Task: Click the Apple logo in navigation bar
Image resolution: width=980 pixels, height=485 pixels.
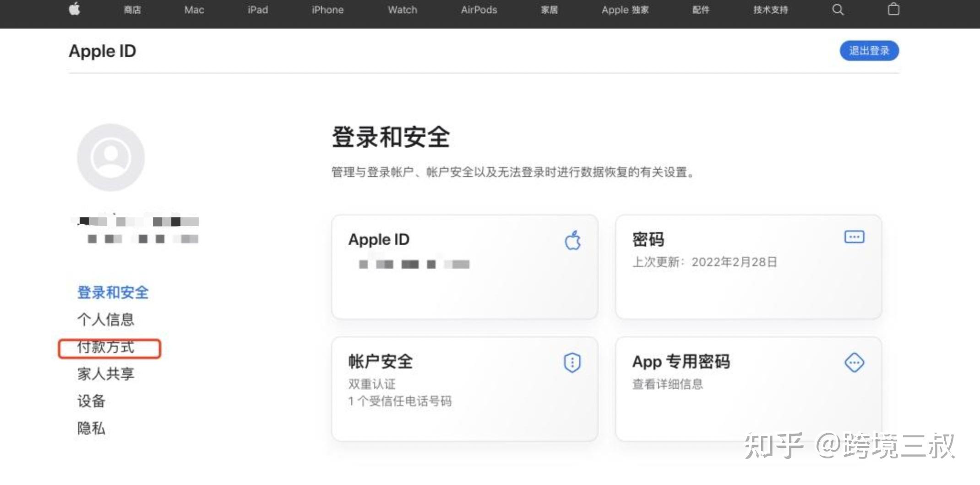Action: click(x=75, y=9)
